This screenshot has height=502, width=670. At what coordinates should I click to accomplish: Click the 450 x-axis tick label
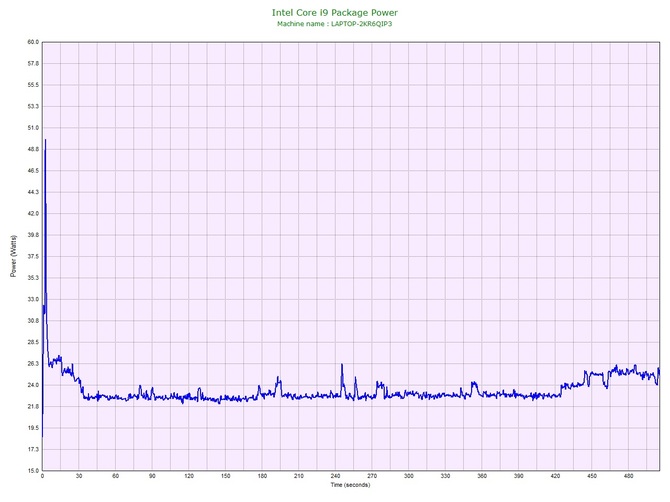[x=592, y=476]
